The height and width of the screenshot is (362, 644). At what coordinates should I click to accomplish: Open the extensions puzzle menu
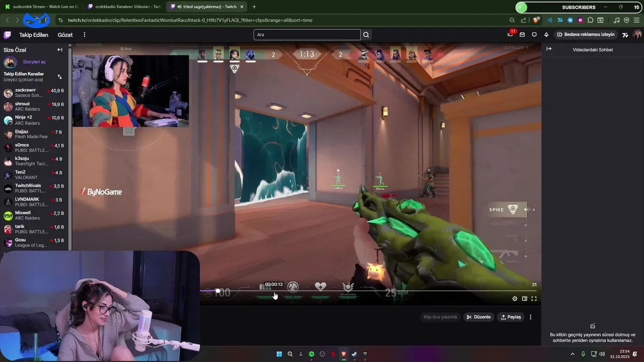click(x=590, y=20)
